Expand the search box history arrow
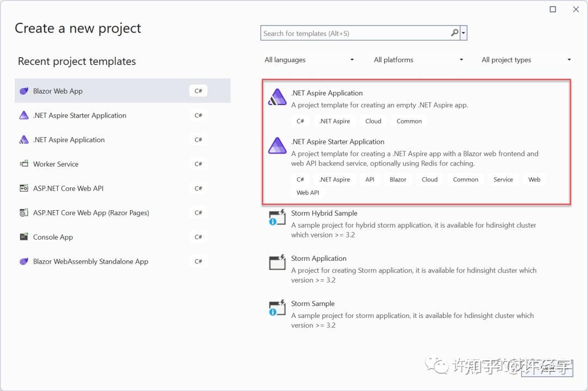Viewport: 588px width, 391px height. [464, 33]
